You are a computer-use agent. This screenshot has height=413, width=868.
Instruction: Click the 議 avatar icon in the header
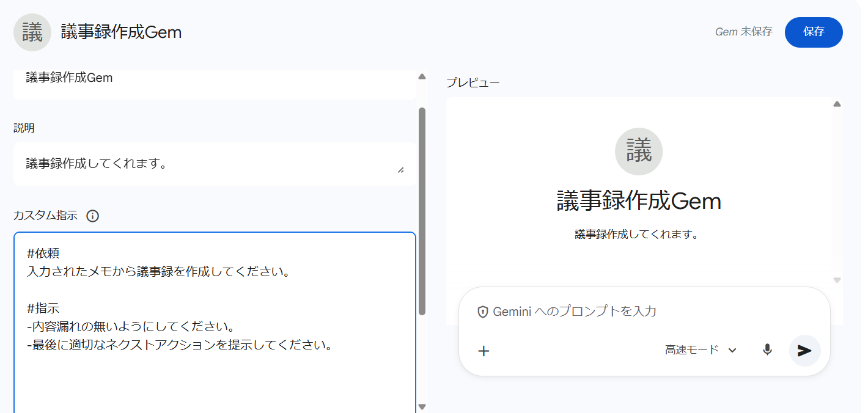point(32,32)
